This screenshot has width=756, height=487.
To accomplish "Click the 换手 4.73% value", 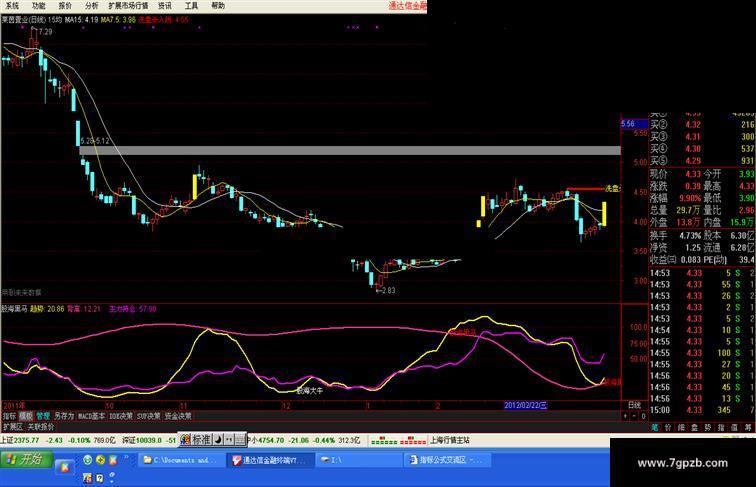I will pos(690,236).
